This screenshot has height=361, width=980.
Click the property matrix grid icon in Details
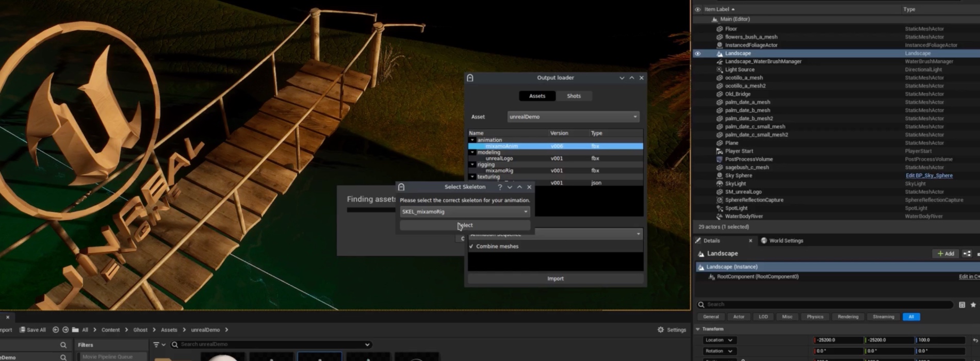coord(962,305)
